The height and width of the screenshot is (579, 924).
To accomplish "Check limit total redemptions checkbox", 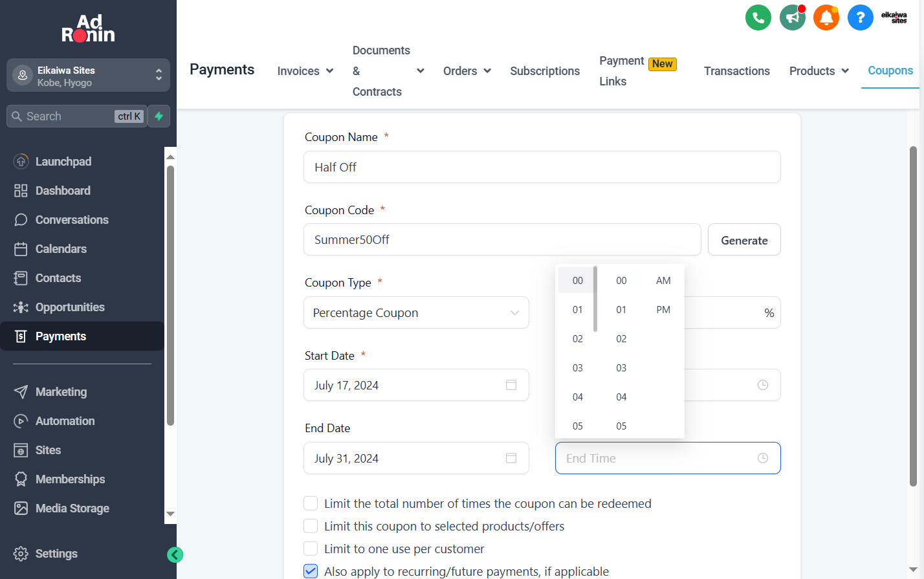I will click(311, 503).
